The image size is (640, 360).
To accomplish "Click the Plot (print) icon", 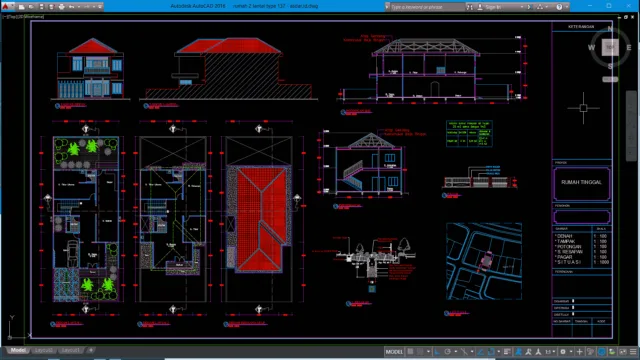I will (62, 7).
